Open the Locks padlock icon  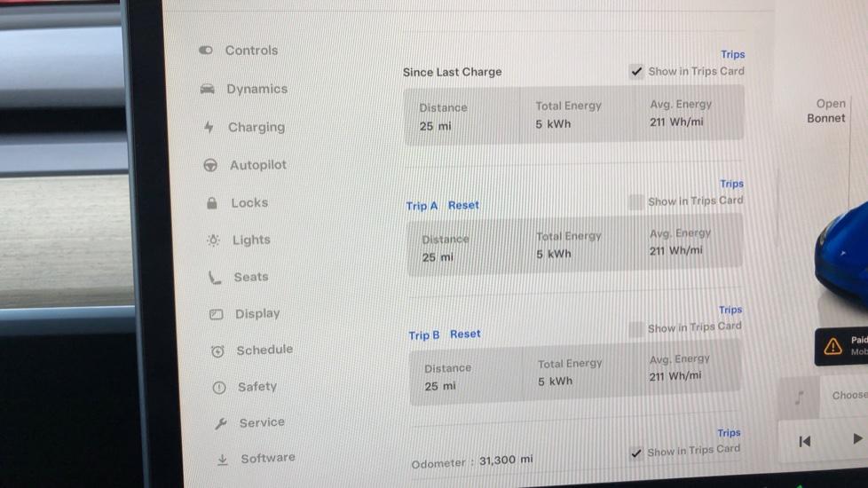[212, 203]
